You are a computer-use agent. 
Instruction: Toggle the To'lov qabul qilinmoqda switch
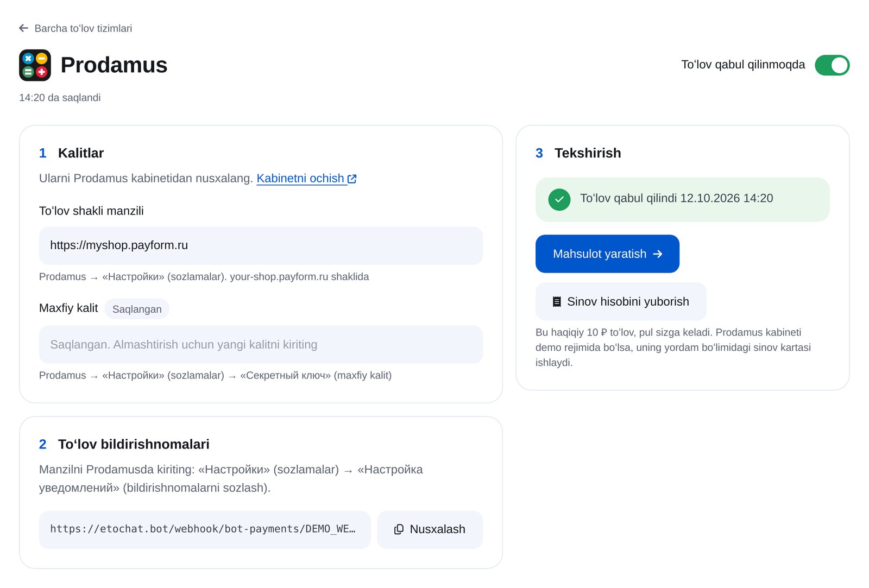[x=832, y=65]
